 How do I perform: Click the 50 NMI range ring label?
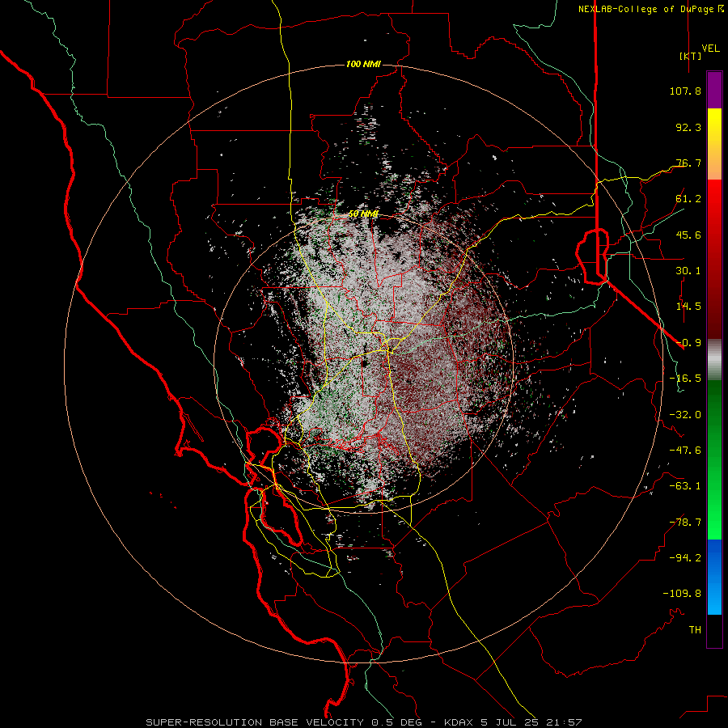click(x=363, y=214)
